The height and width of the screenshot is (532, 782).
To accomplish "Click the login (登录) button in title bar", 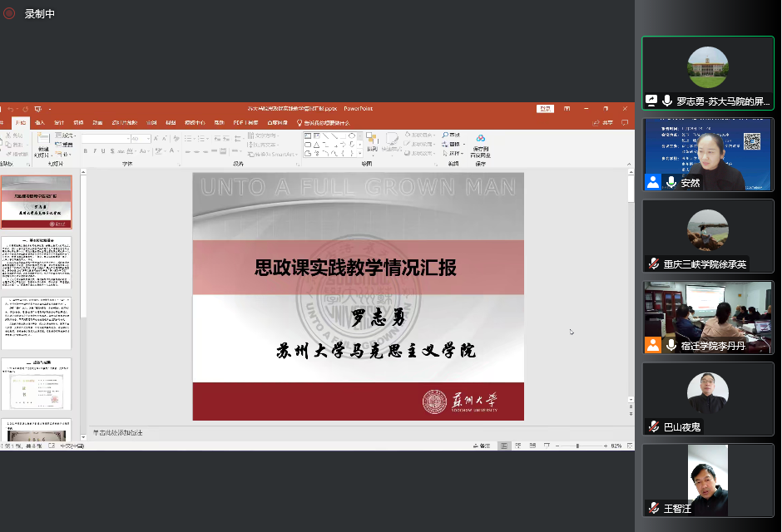I will (545, 109).
